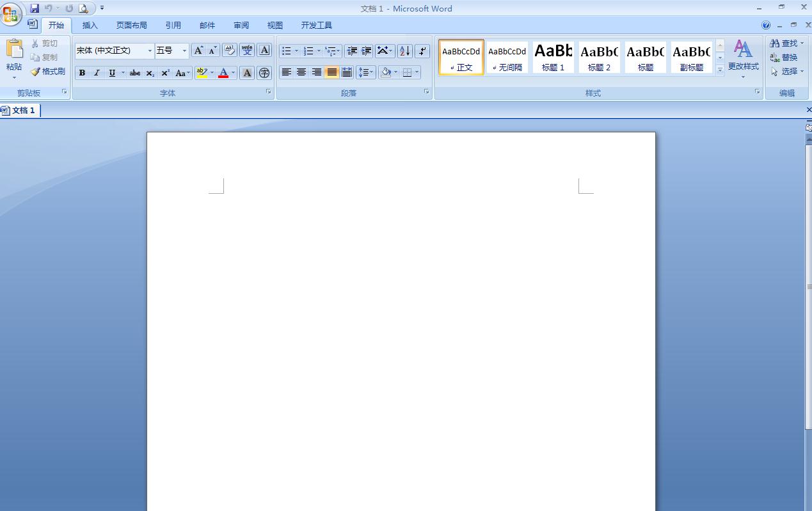Click the Format Painter (格式刷) button
812x511 pixels.
click(x=49, y=72)
